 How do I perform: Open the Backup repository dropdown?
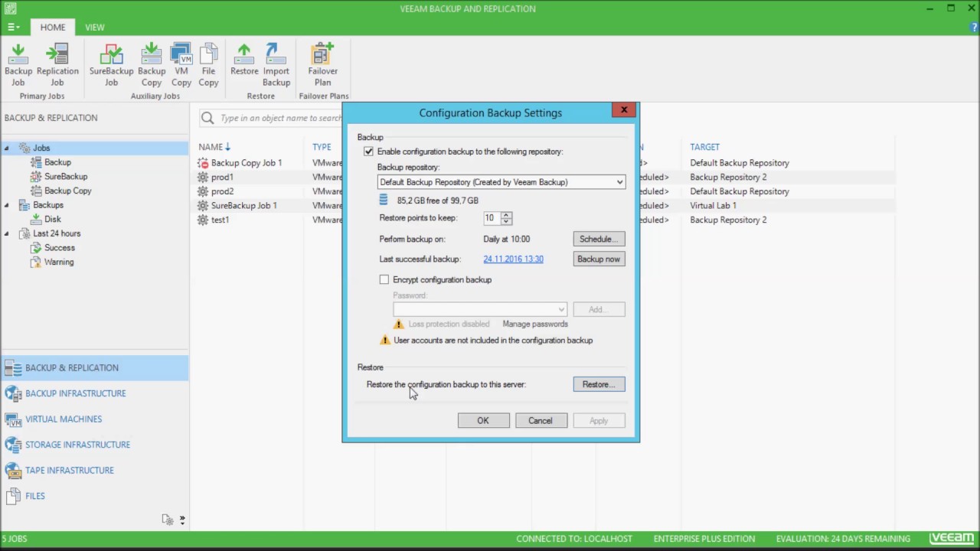click(501, 182)
